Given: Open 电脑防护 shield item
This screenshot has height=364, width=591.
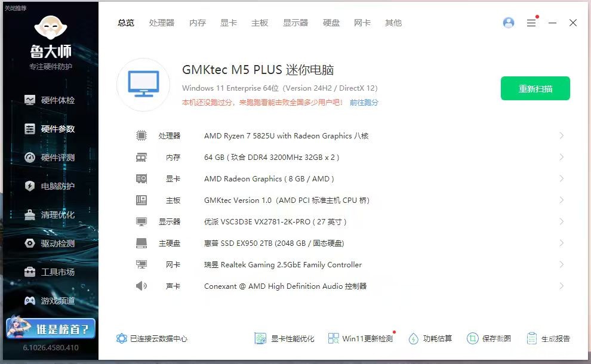Looking at the screenshot, I should [x=50, y=186].
